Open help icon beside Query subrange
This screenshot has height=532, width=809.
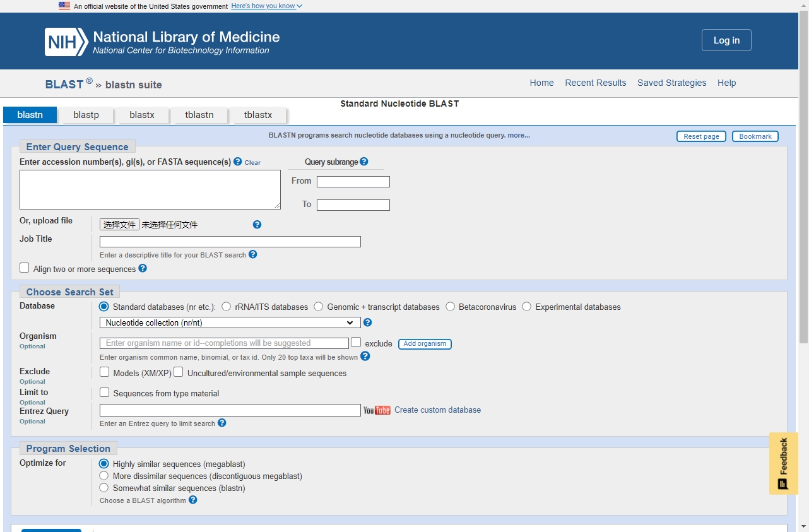click(364, 162)
